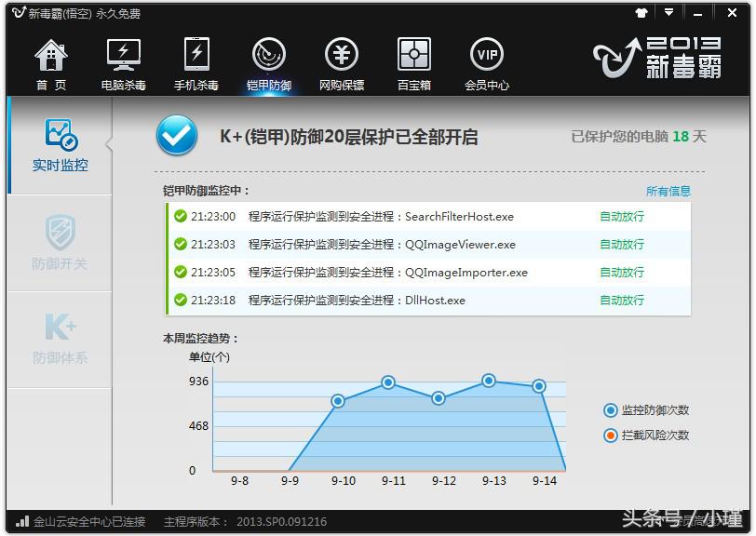Select the 铠甲防御 shield icon
This screenshot has width=756, height=536.
coord(269,58)
